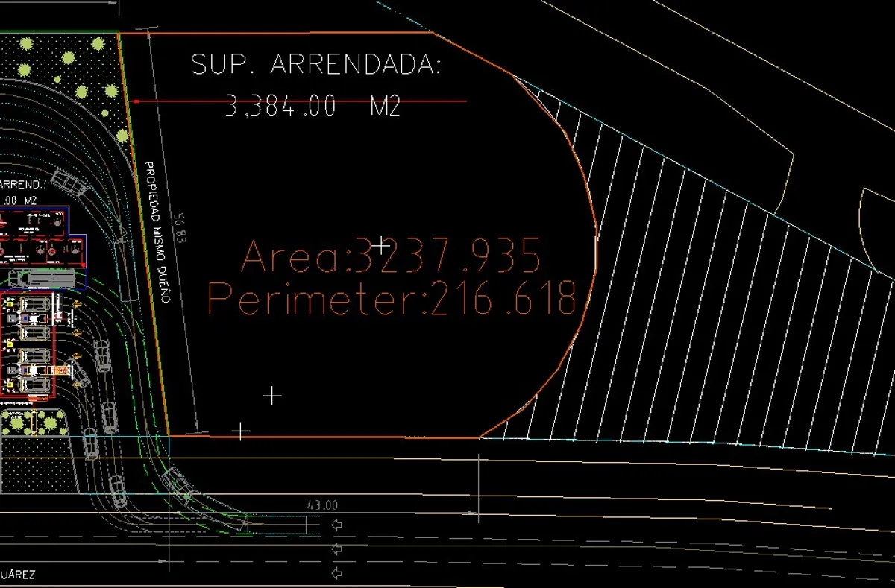Select the '43.00' dimension text
Viewport: 895px width, 588px height.
point(322,505)
